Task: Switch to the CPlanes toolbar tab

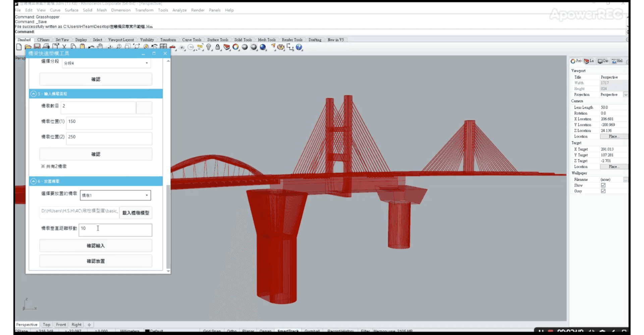Action: click(43, 40)
